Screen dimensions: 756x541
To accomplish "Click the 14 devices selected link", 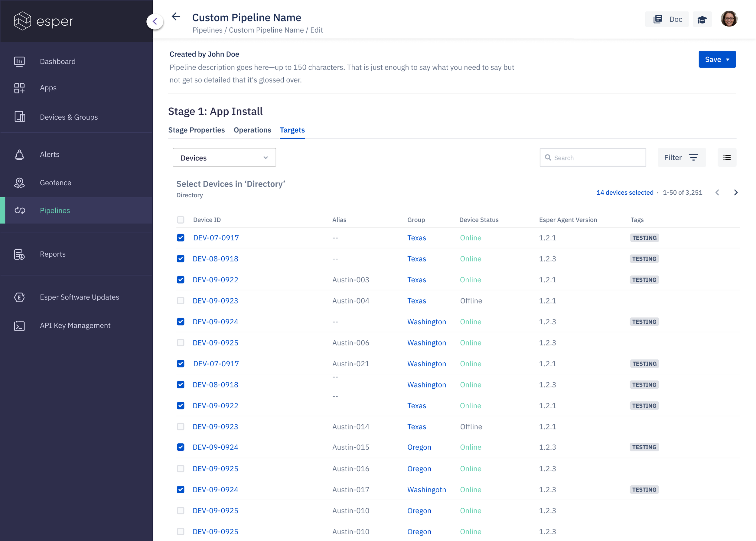I will click(625, 193).
